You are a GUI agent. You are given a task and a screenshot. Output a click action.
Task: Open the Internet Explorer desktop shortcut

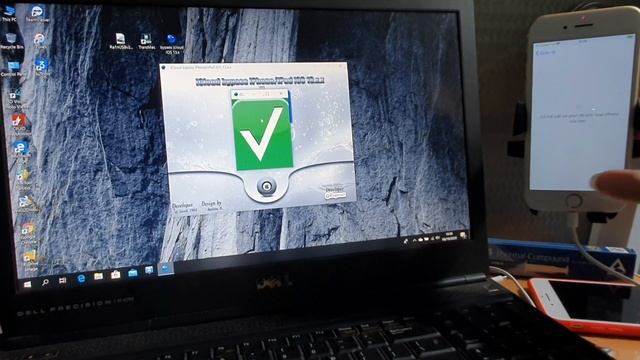click(21, 150)
